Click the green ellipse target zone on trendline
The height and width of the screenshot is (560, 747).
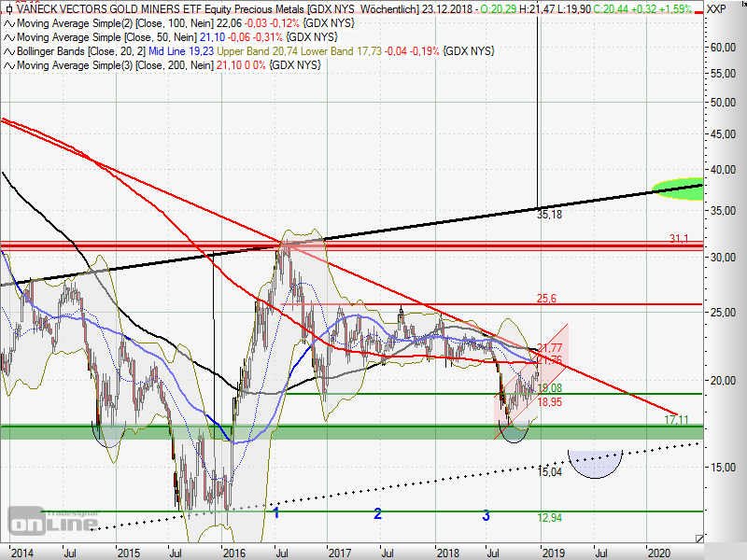[678, 189]
